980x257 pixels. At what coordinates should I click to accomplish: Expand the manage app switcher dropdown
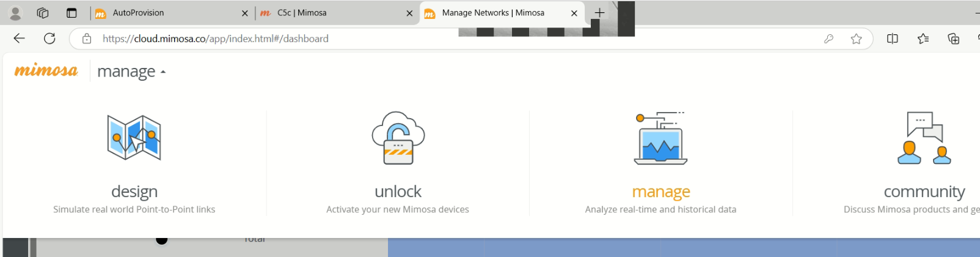click(131, 72)
